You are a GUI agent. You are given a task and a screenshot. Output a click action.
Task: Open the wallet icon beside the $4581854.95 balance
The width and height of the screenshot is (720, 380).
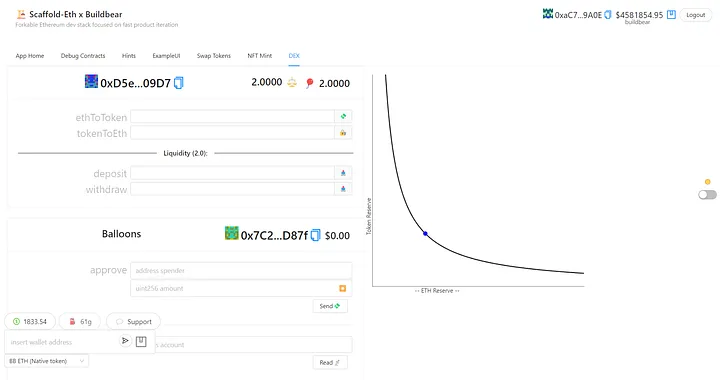pyautogui.click(x=671, y=15)
